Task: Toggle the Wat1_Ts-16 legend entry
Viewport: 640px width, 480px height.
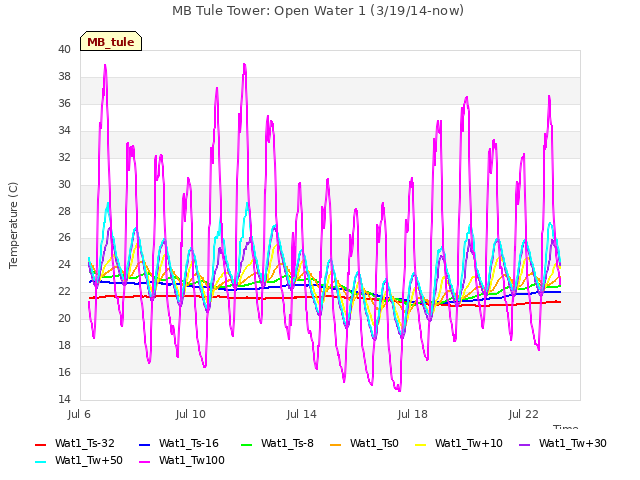Action: tap(179, 443)
